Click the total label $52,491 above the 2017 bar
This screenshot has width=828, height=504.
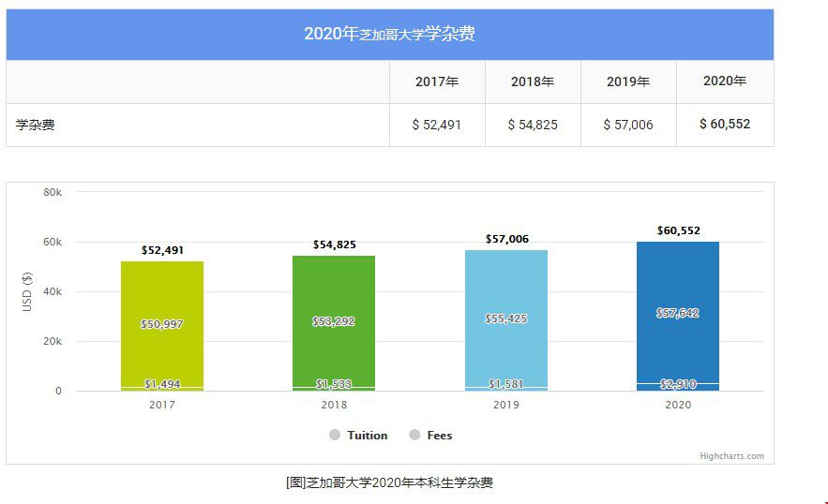coord(162,250)
